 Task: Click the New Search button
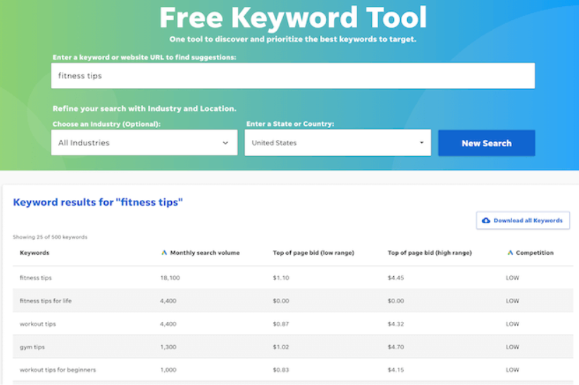(486, 143)
